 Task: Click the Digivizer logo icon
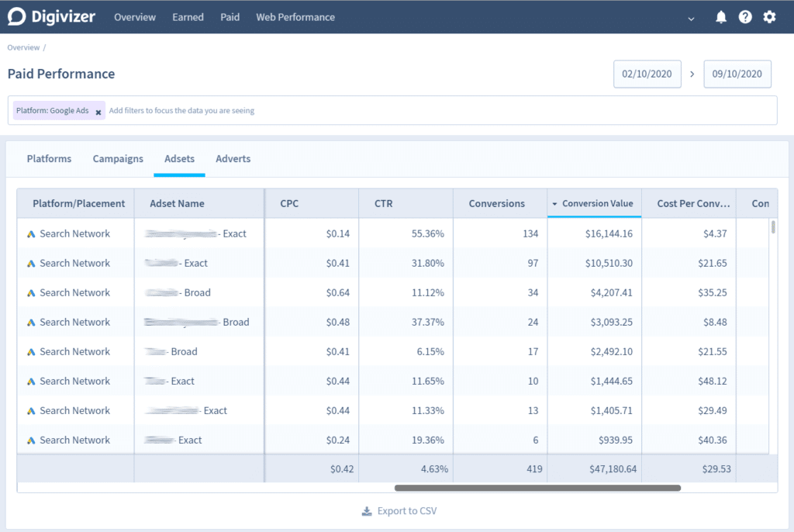pos(17,17)
